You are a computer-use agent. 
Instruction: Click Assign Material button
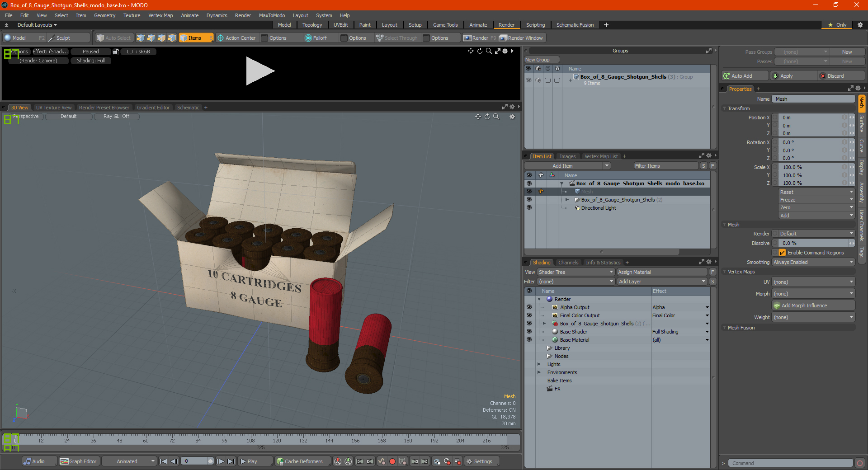coord(662,272)
